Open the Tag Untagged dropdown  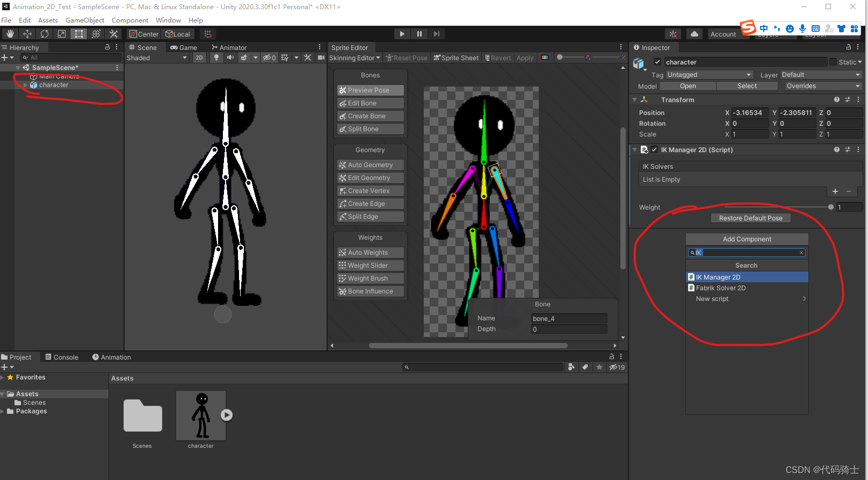709,75
